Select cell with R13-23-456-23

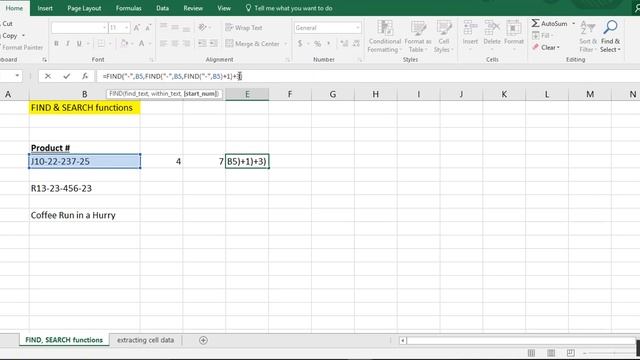(x=85, y=188)
